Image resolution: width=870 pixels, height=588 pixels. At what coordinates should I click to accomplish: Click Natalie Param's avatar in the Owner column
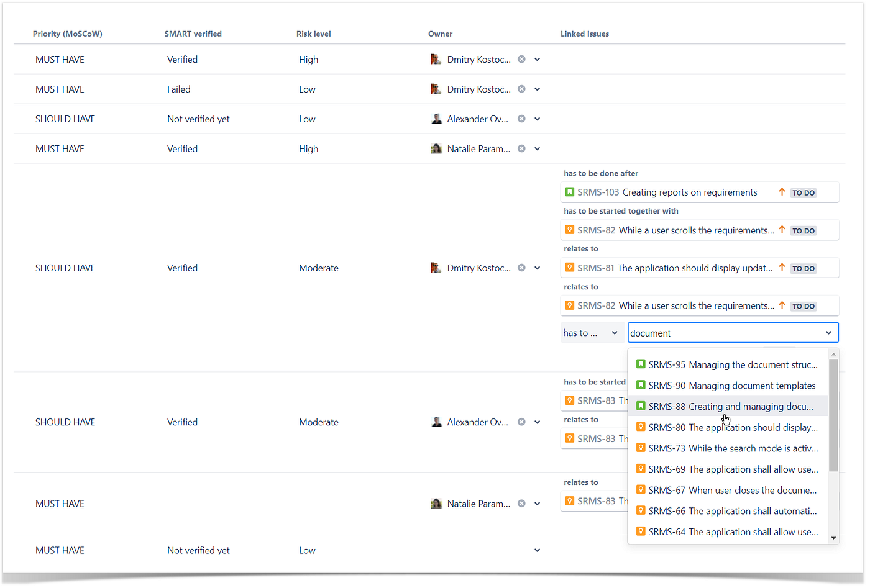click(436, 148)
